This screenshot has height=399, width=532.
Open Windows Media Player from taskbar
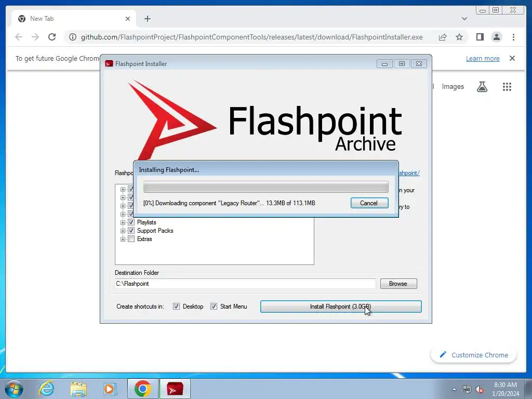point(110,389)
